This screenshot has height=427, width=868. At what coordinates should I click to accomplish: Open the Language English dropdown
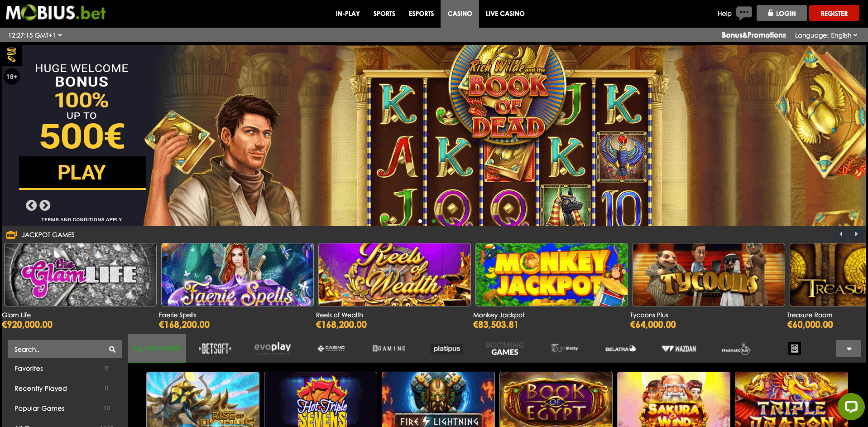click(x=826, y=35)
